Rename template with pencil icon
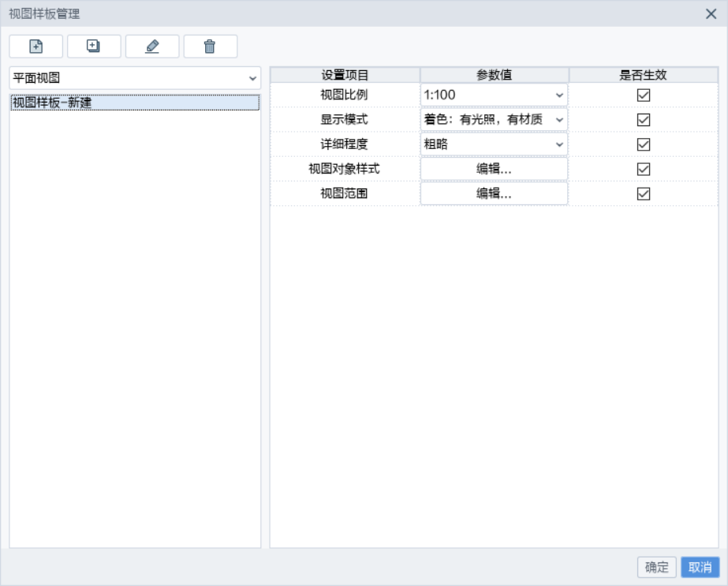The image size is (728, 586). (152, 47)
